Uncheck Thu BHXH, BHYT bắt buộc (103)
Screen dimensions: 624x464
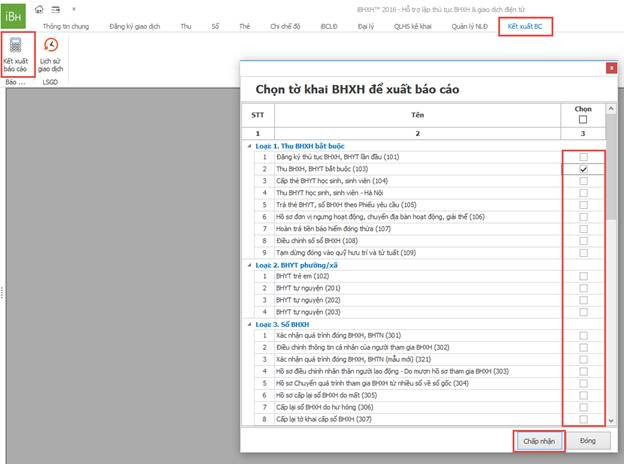click(583, 171)
